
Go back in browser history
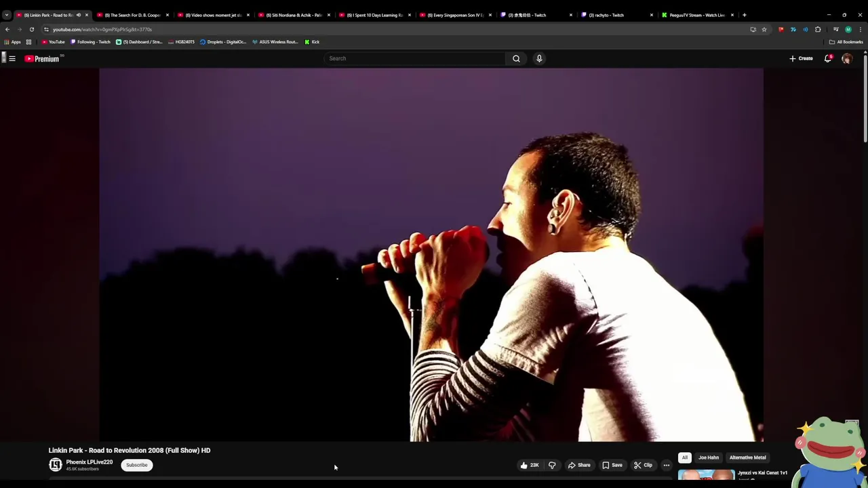7,29
